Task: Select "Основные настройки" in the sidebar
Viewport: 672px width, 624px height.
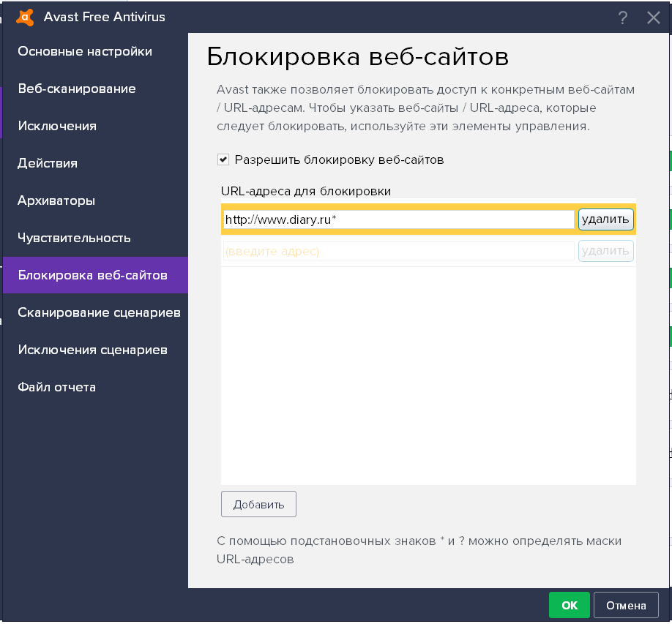Action: pyautogui.click(x=84, y=51)
